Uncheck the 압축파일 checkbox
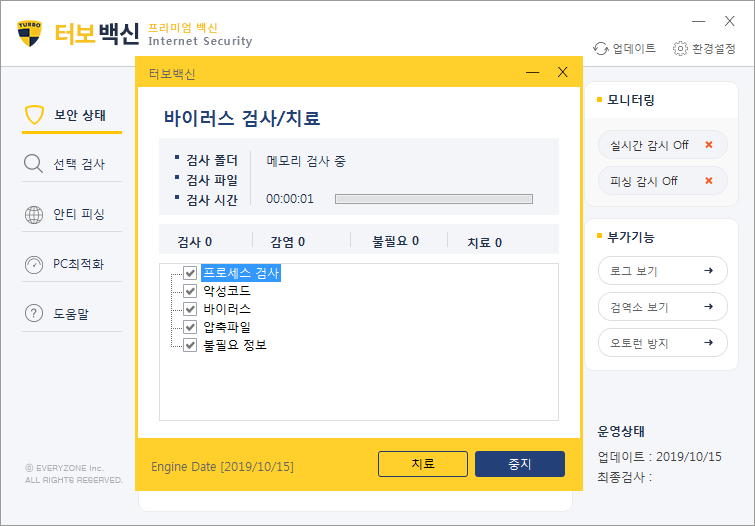 click(x=190, y=327)
